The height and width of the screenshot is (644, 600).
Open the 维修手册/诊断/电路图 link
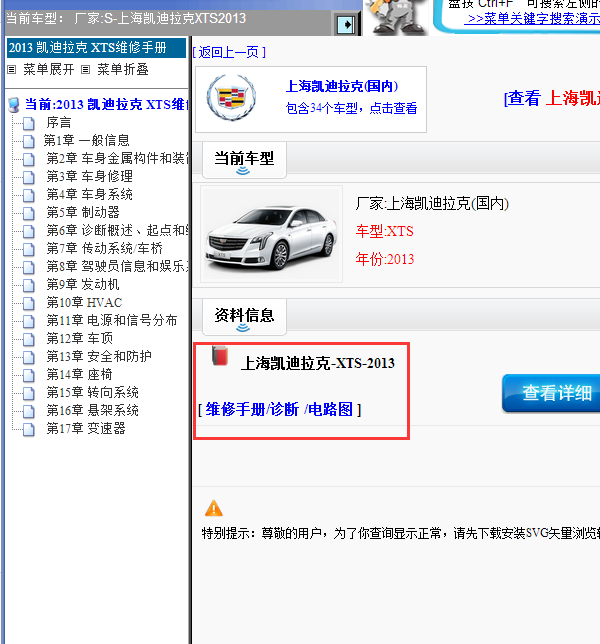(279, 409)
